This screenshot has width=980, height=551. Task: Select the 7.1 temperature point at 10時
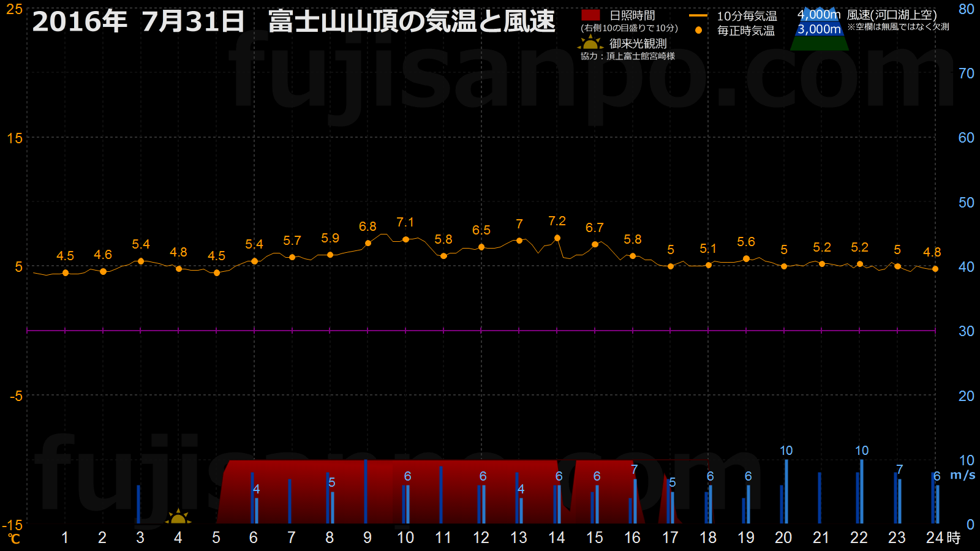(405, 239)
